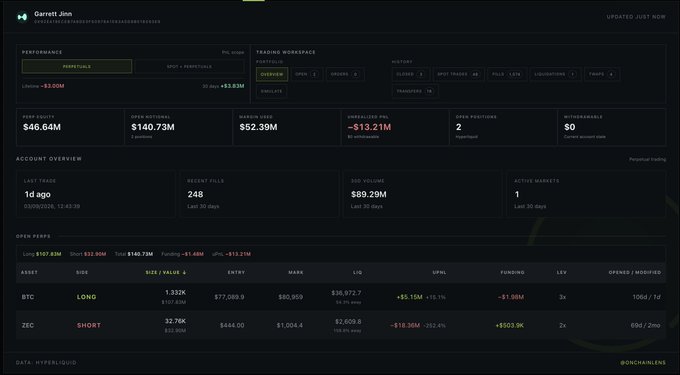
Task: Open the Transfers history tab
Action: [415, 91]
